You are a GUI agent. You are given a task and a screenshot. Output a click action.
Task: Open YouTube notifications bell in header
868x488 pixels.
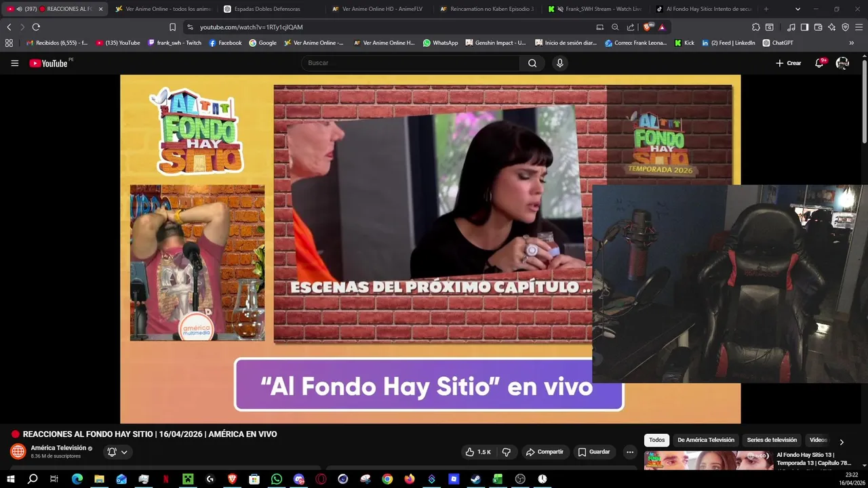(x=819, y=63)
